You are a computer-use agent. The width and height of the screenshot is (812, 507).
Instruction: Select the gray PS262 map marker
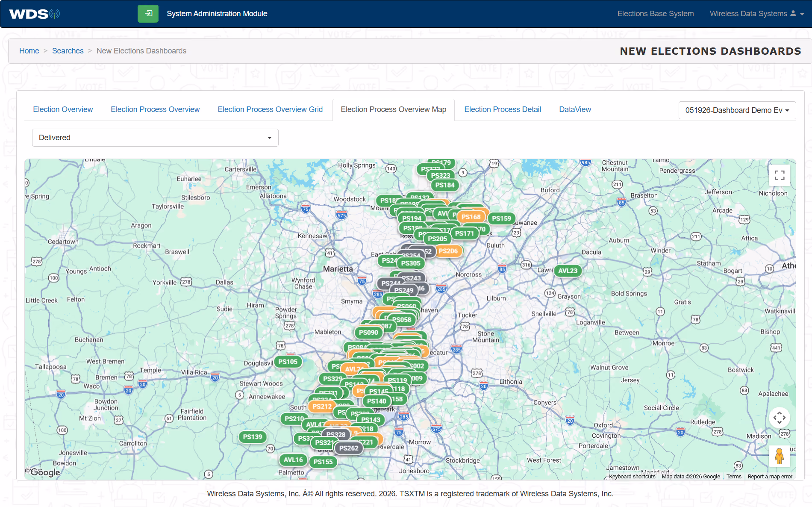(349, 448)
